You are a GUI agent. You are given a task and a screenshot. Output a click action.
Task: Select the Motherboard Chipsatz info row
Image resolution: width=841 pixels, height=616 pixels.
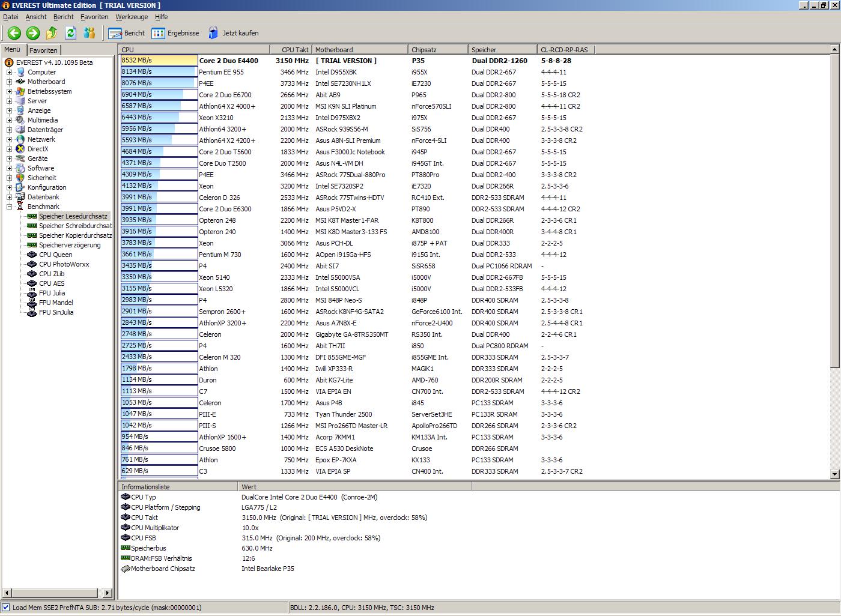tap(294, 569)
